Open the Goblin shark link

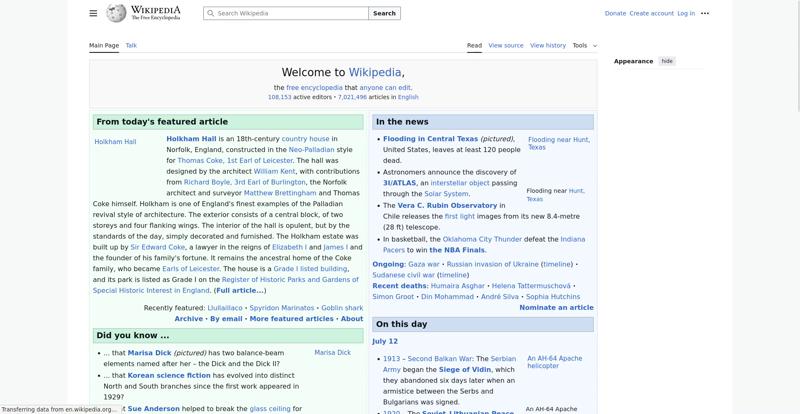pyautogui.click(x=342, y=308)
